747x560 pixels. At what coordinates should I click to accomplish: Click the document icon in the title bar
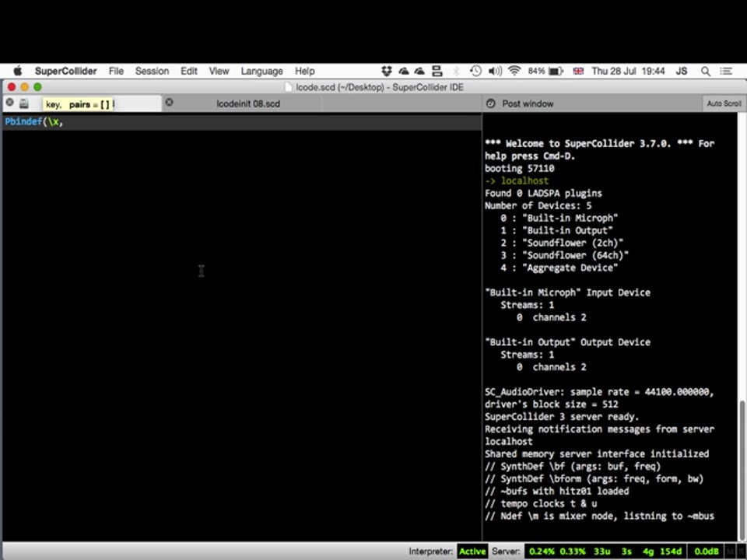(x=288, y=87)
